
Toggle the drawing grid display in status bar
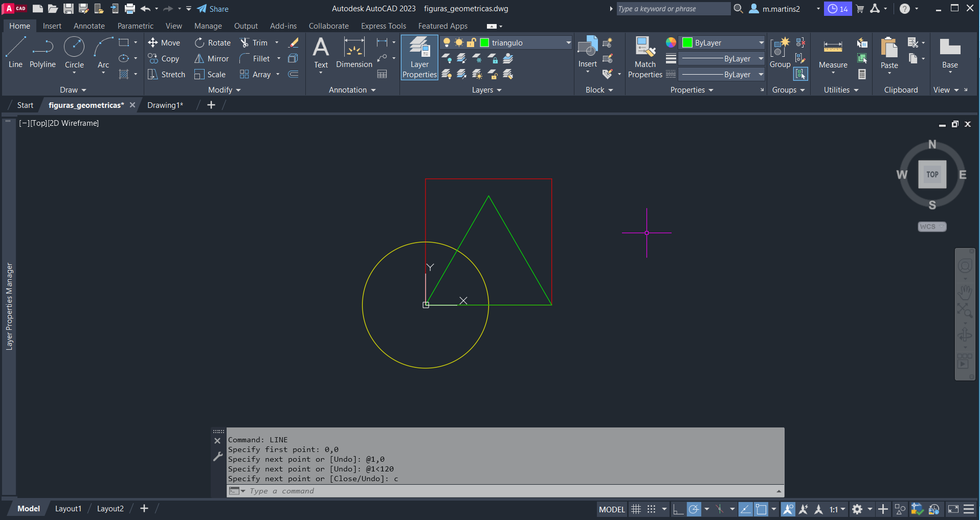point(636,509)
